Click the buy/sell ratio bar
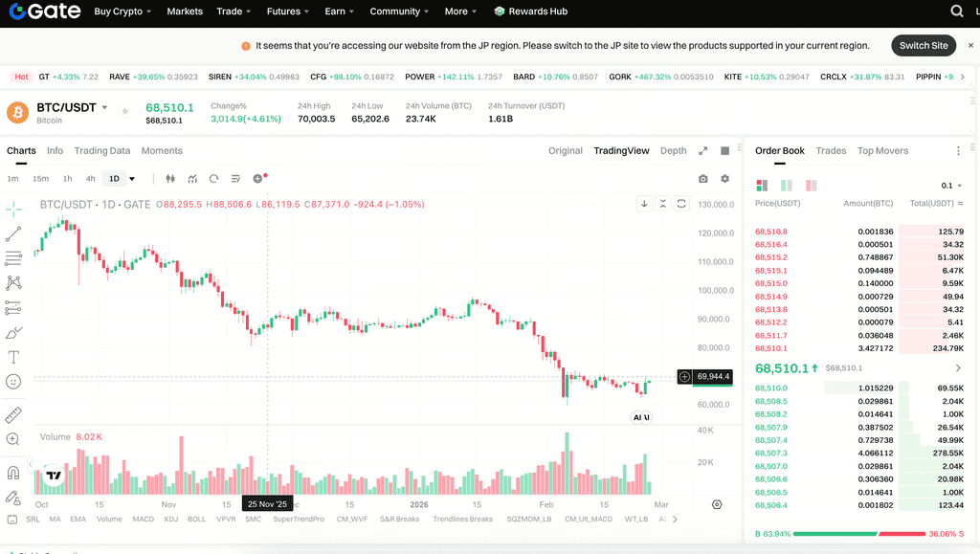This screenshot has width=980, height=554. click(x=859, y=534)
